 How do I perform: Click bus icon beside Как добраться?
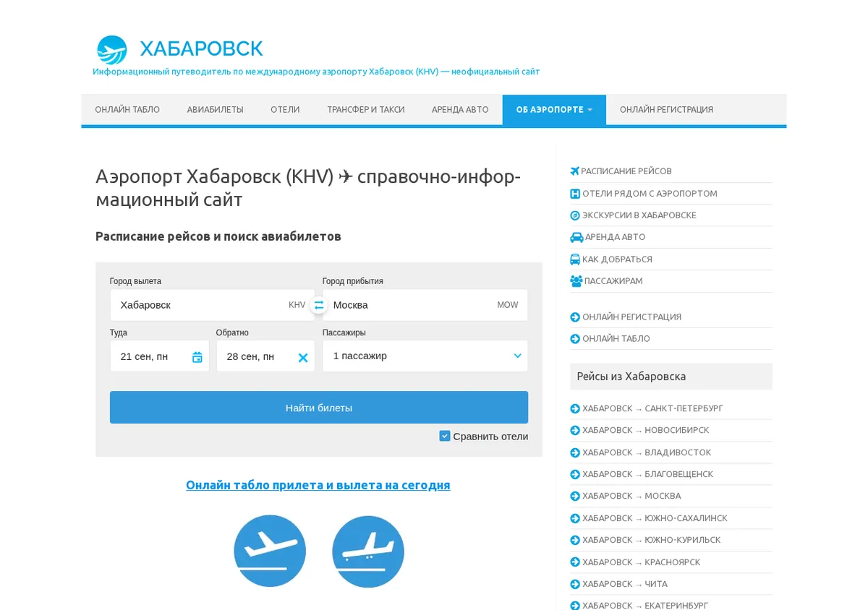[x=575, y=259]
